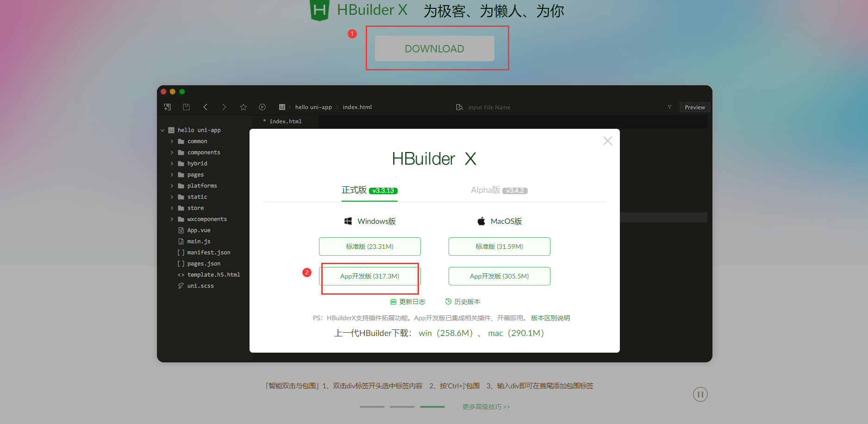Click the HBuilder X green logo icon
This screenshot has width=868, height=424.
pos(319,10)
